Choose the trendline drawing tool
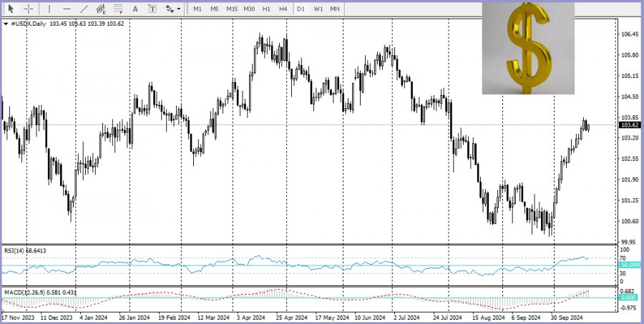The image size is (644, 324). tap(84, 9)
